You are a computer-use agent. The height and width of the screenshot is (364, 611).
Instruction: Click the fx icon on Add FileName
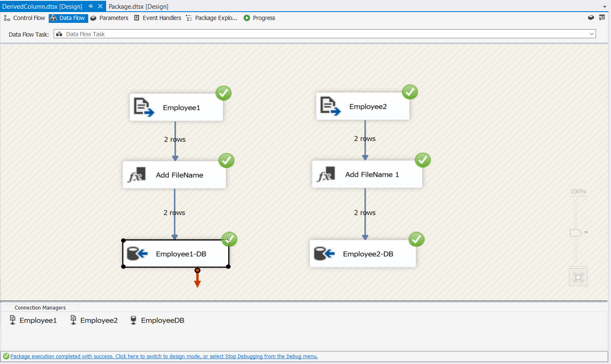pos(137,174)
